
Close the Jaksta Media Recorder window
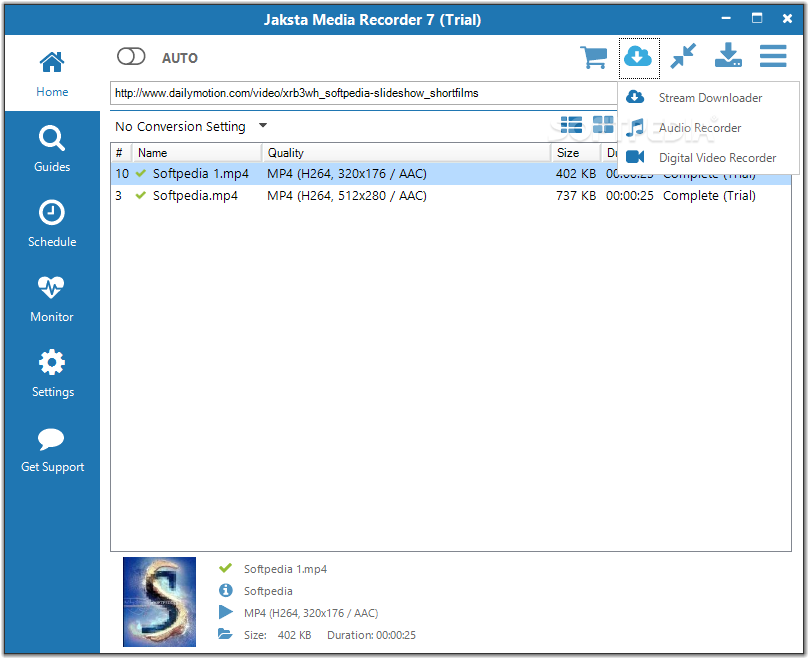787,19
